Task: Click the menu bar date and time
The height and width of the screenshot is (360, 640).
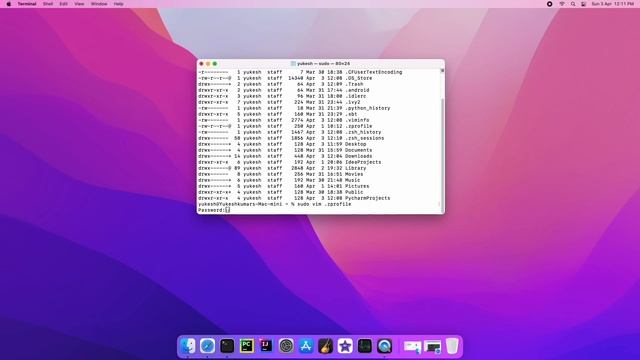Action: click(613, 4)
